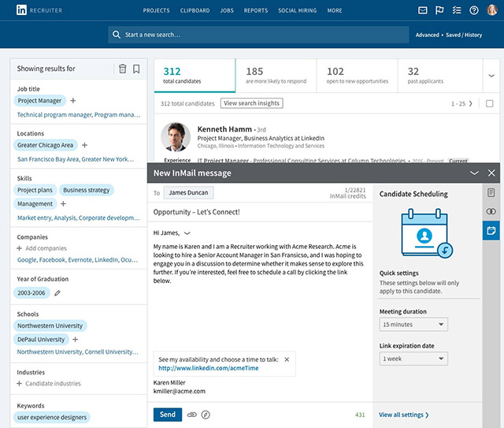The width and height of the screenshot is (504, 428).
Task: Click Kenneth Hamm's profile photo
Action: [x=176, y=137]
